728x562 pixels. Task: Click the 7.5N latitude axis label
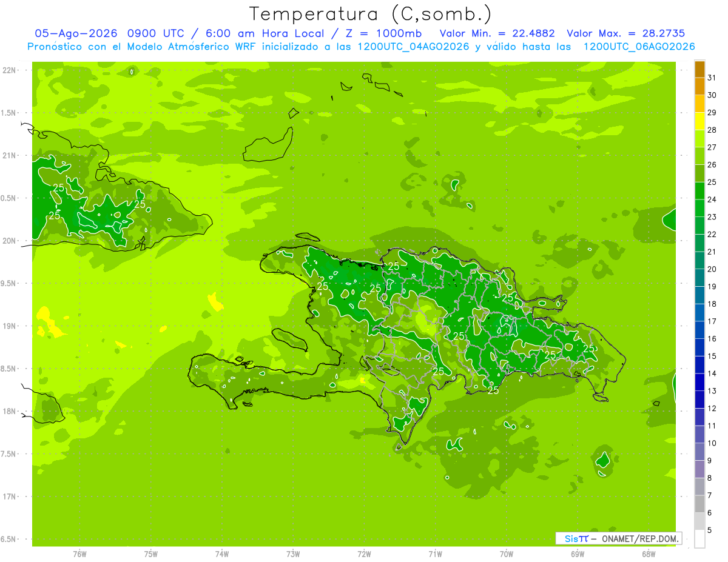pos(9,454)
